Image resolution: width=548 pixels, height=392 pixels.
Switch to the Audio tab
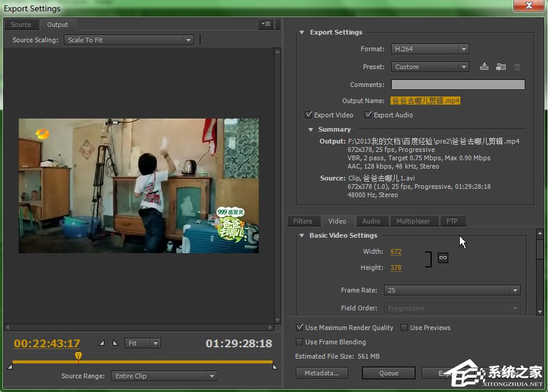coord(371,221)
